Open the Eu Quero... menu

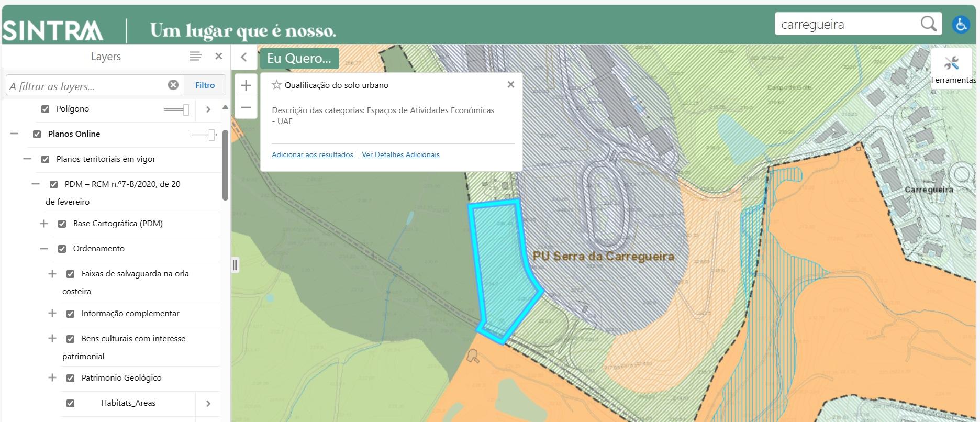click(299, 58)
